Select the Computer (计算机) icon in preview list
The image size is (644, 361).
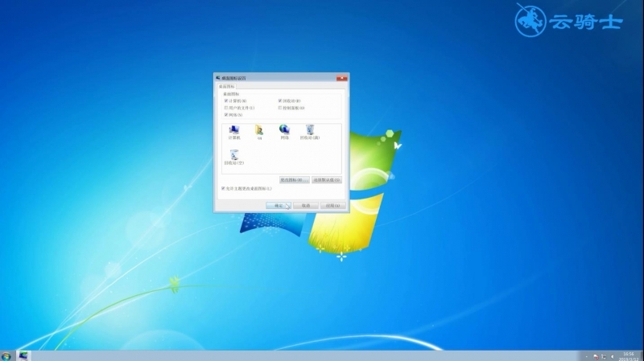(x=234, y=132)
